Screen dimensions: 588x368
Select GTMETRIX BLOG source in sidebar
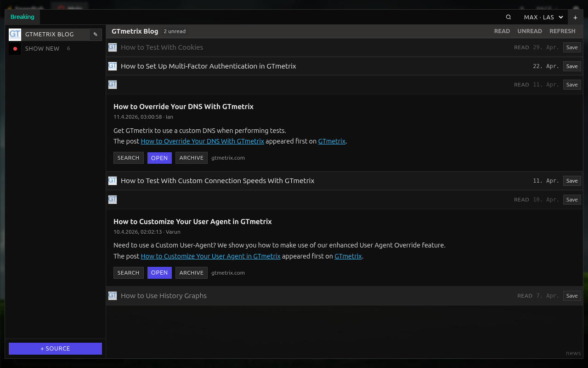(49, 34)
